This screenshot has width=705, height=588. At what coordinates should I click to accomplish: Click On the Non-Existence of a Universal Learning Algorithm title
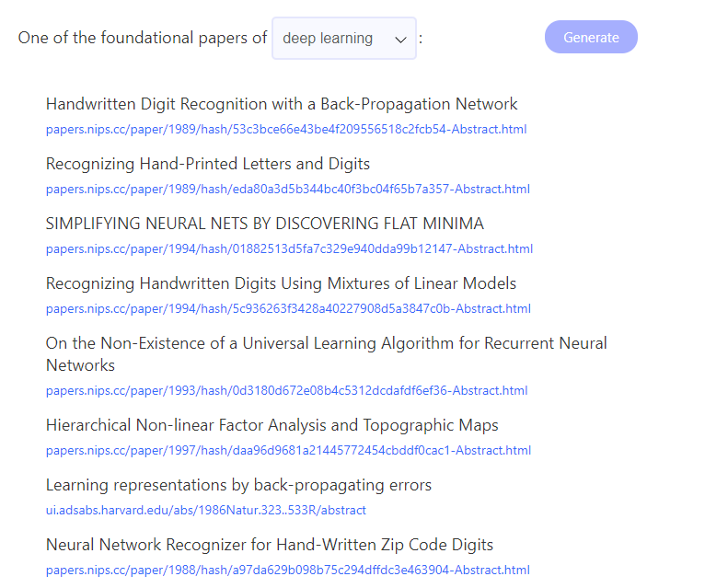point(327,354)
